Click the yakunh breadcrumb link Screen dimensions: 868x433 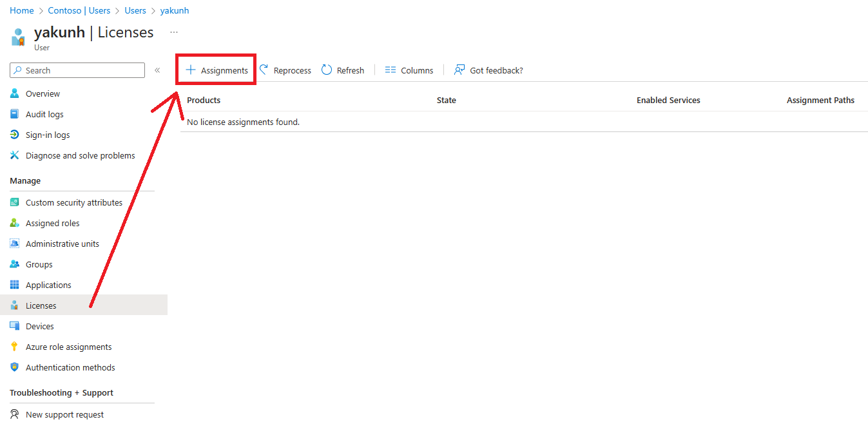tap(175, 10)
